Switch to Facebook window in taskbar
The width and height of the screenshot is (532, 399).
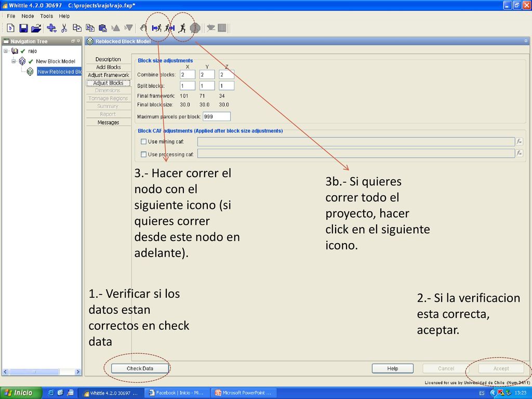(x=177, y=393)
